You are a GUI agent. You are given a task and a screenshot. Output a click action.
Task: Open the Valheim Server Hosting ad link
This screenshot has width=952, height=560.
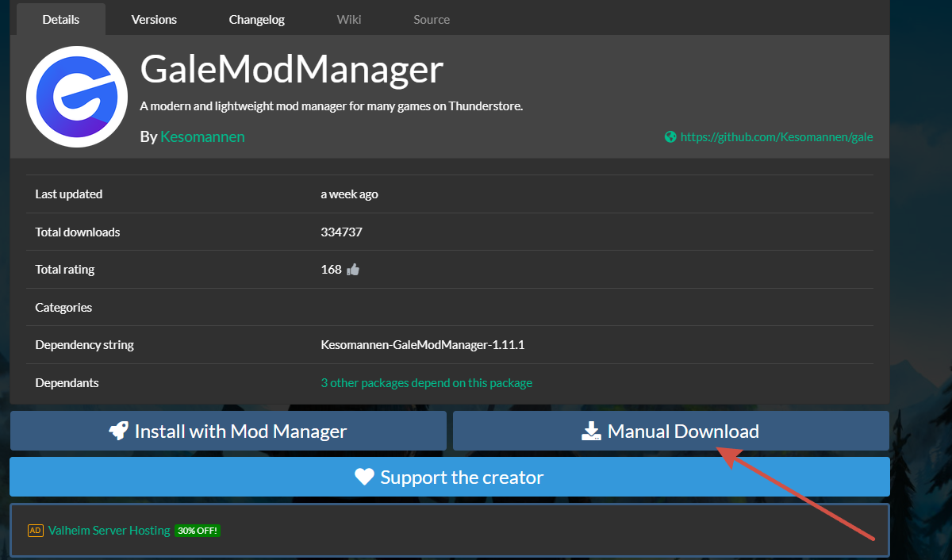click(x=109, y=530)
